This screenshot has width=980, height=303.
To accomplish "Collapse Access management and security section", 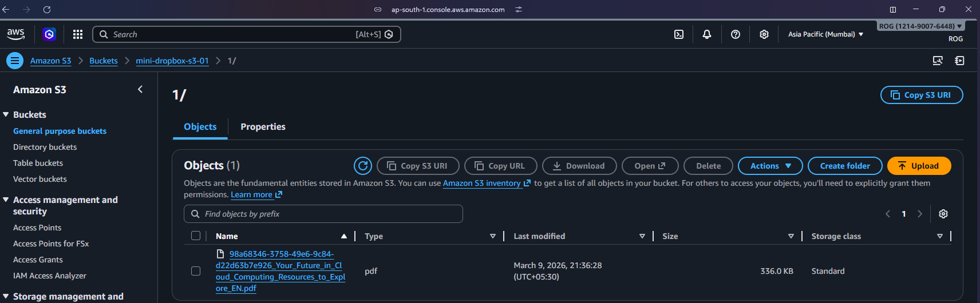I will (x=6, y=200).
